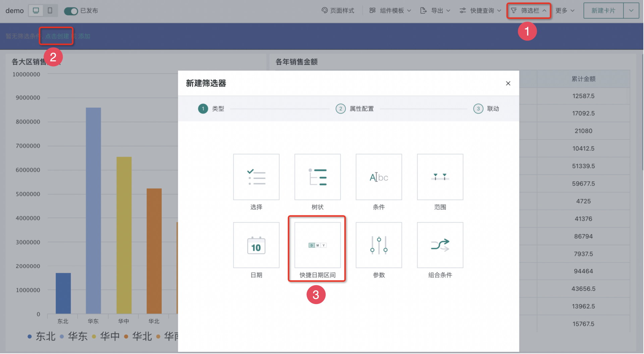644x354 pixels.
Task: Select the 86794 table cell
Action: [x=583, y=236]
